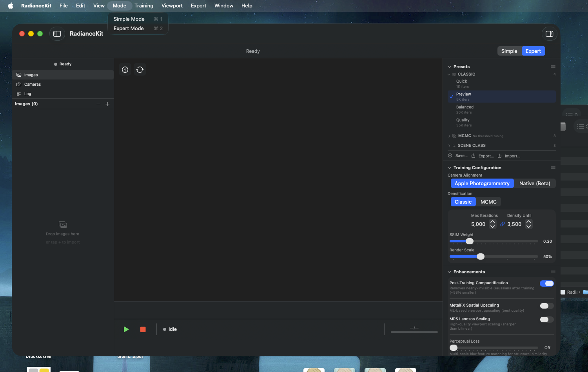Click the Max Iterations stepper
This screenshot has width=588, height=372.
click(x=493, y=224)
